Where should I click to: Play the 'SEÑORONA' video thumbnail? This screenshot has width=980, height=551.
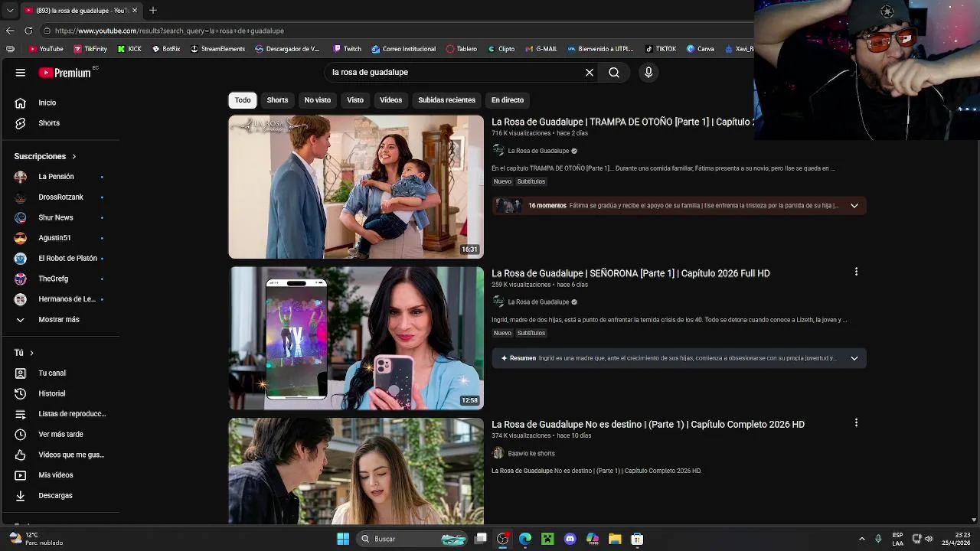(x=356, y=338)
